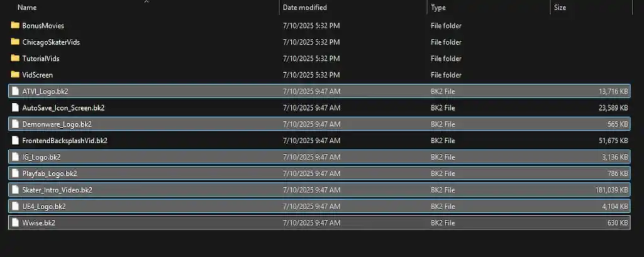The width and height of the screenshot is (644, 257).
Task: Toggle sort direction arrow above Name
Action: click(146, 2)
